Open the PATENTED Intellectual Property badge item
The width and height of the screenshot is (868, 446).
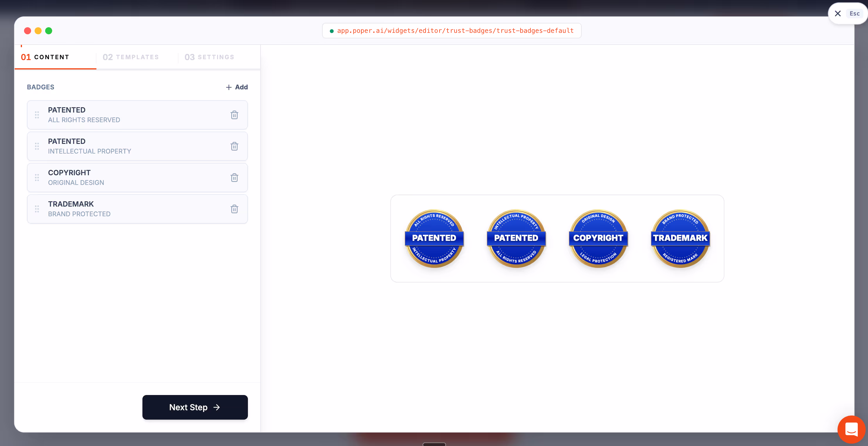click(x=137, y=146)
